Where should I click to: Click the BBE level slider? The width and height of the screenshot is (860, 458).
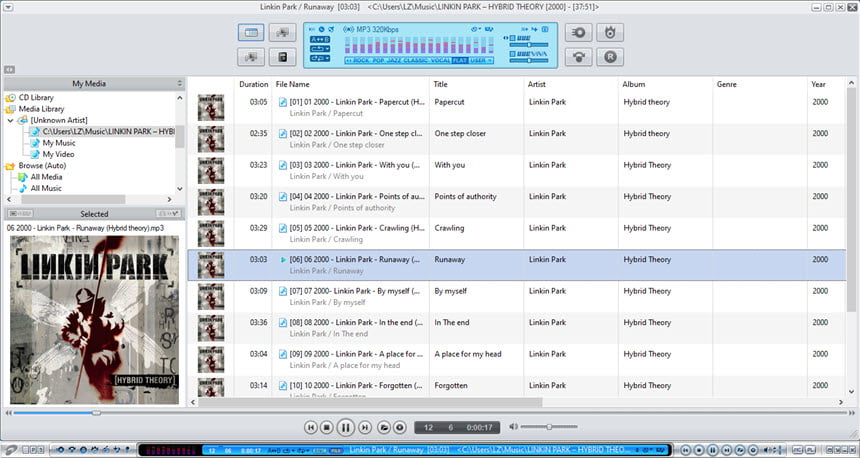tap(529, 44)
